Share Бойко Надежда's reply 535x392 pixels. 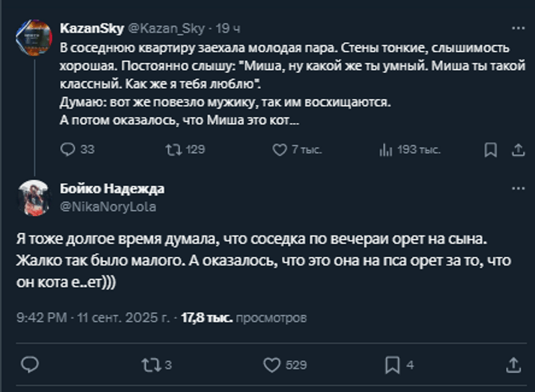click(x=514, y=365)
